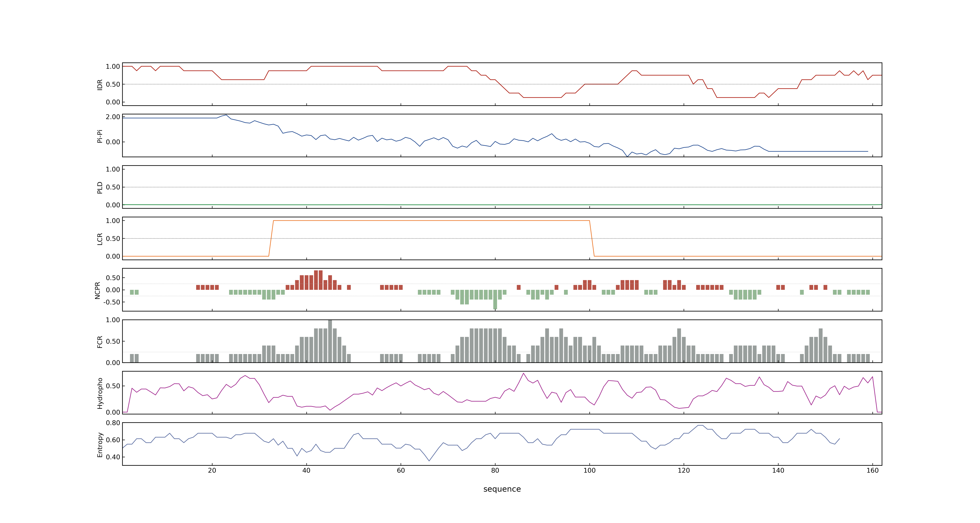Select the 0.00 tick on NCPR axis
980x523 pixels.
tap(113, 290)
